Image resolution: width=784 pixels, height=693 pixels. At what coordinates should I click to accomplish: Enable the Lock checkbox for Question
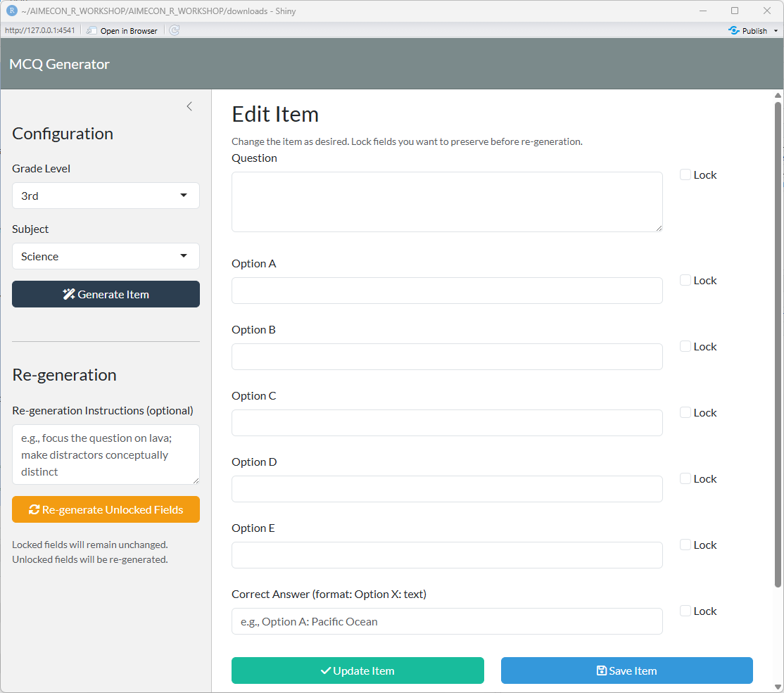(x=685, y=174)
